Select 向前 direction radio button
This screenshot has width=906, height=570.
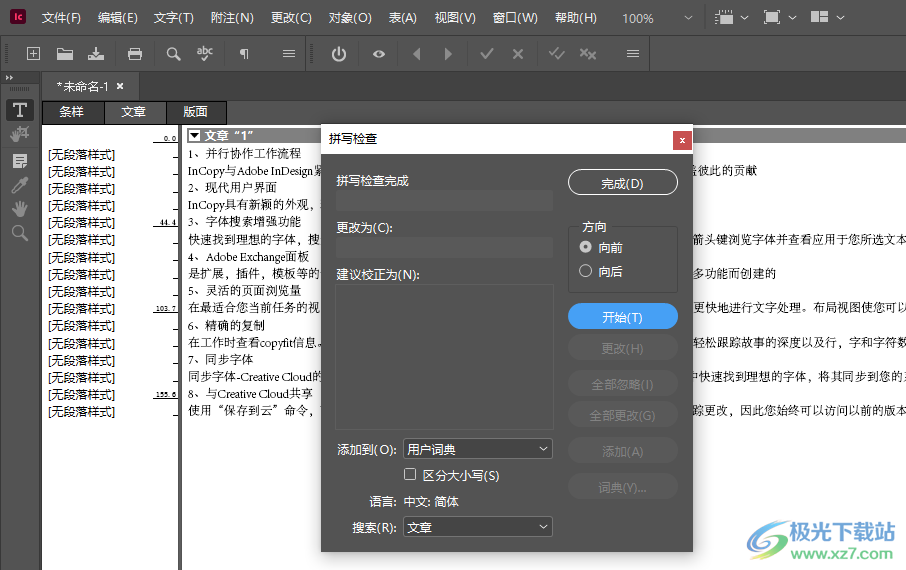(585, 247)
